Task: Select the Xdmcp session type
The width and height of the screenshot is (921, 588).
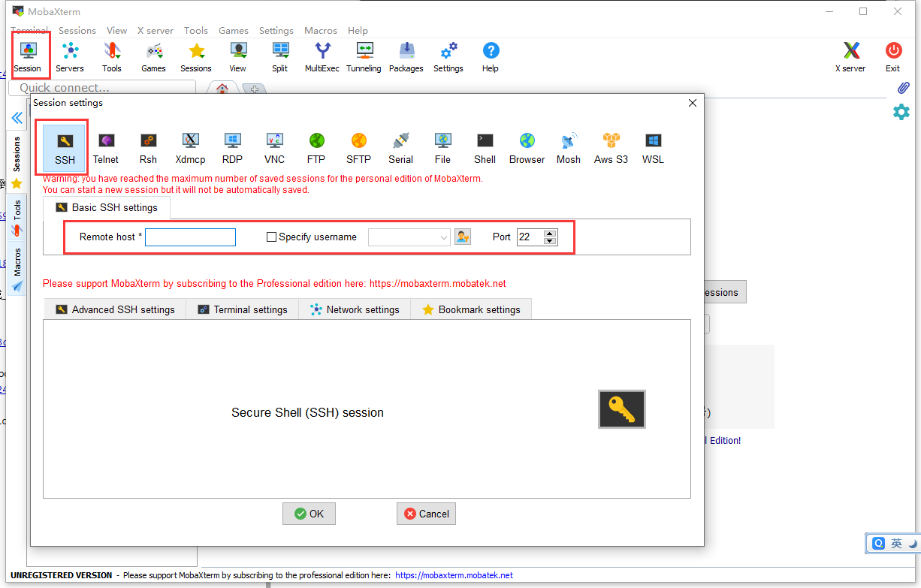Action: pyautogui.click(x=191, y=148)
